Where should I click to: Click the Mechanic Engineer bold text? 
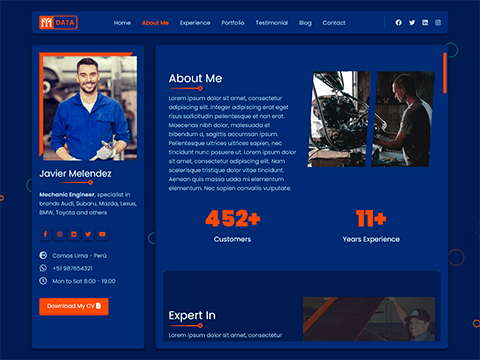(67, 195)
